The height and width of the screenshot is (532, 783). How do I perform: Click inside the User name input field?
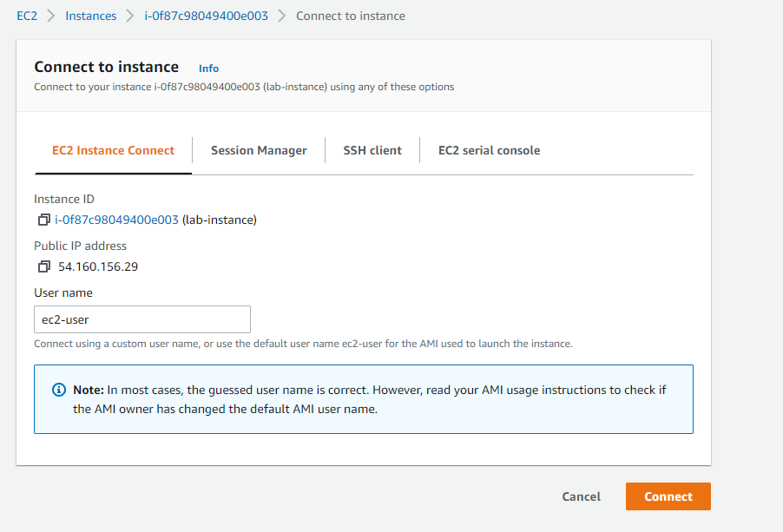141,319
